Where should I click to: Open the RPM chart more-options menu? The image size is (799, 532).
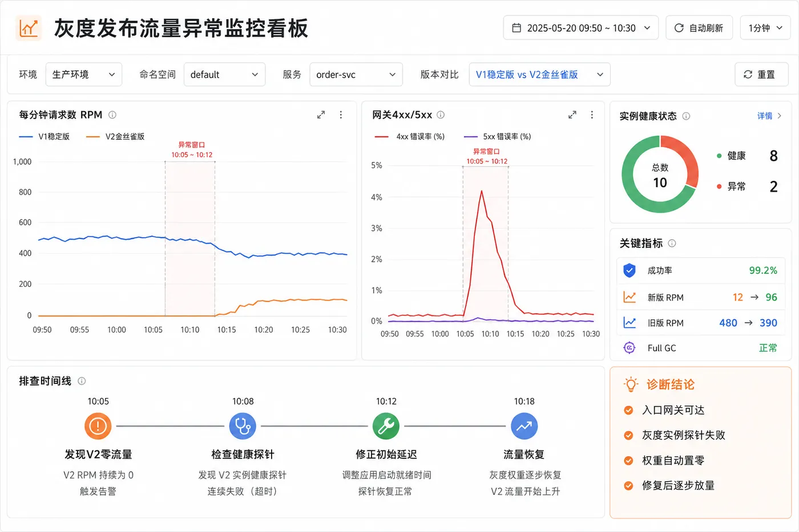(x=341, y=115)
